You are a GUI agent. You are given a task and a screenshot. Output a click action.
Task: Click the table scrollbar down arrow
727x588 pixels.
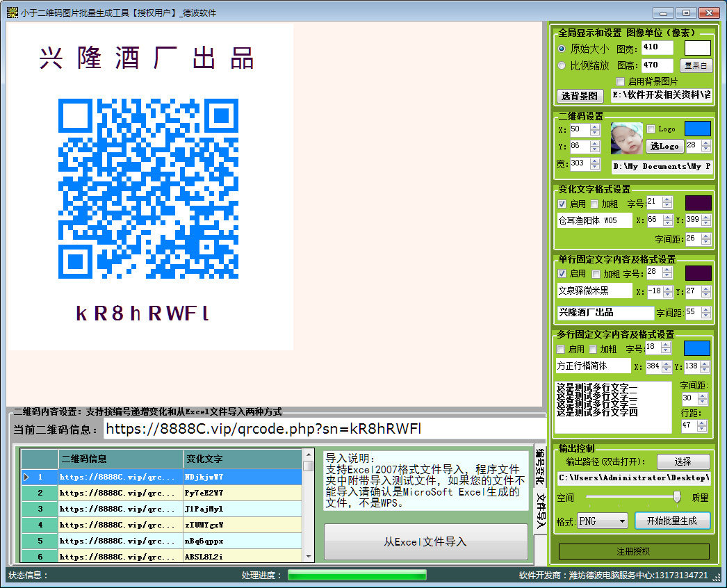coord(309,557)
